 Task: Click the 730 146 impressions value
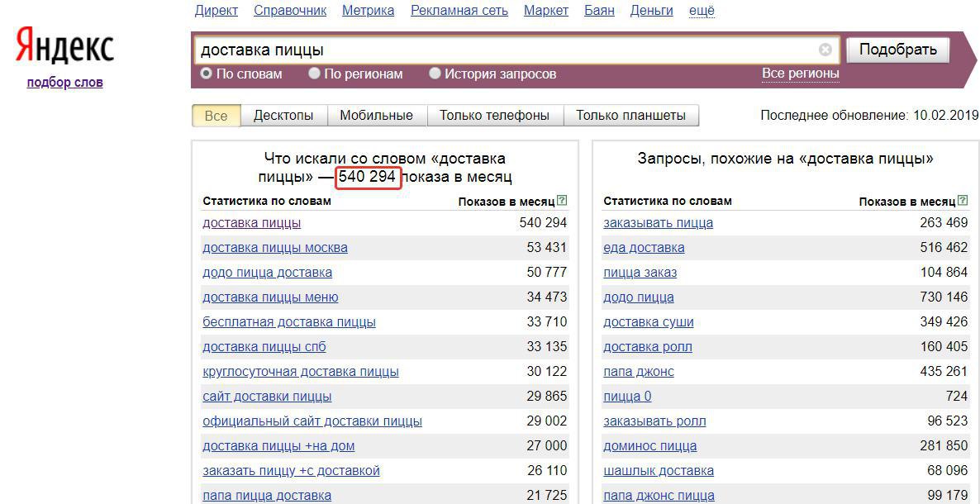[x=944, y=297]
